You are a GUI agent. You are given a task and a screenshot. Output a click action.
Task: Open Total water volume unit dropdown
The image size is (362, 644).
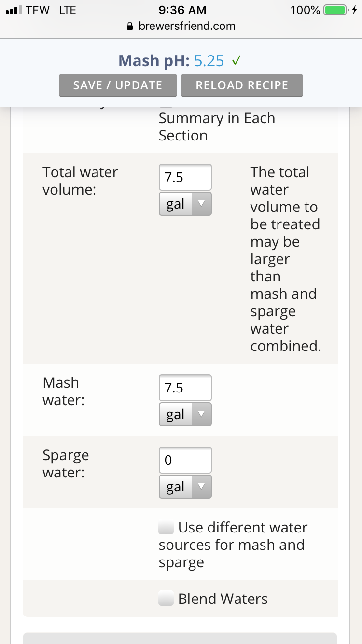(x=185, y=204)
